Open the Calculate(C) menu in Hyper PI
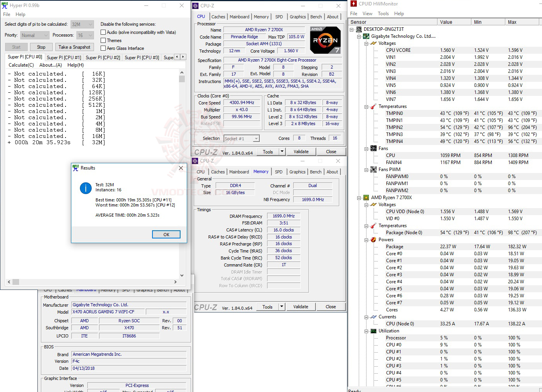 [x=21, y=65]
